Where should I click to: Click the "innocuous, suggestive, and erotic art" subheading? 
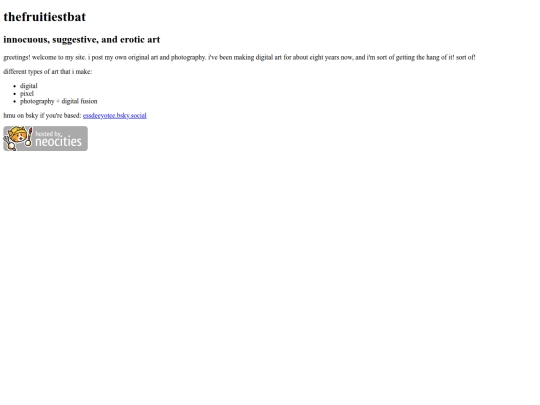tap(82, 40)
